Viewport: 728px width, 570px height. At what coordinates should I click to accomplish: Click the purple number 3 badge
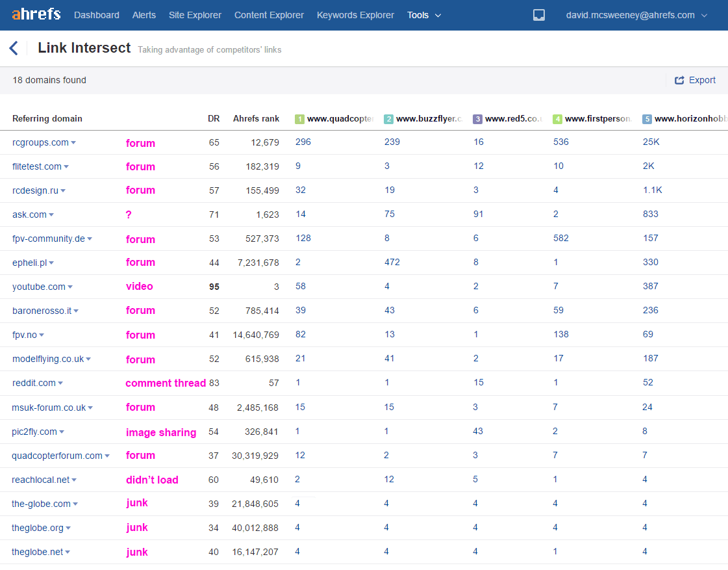point(478,120)
